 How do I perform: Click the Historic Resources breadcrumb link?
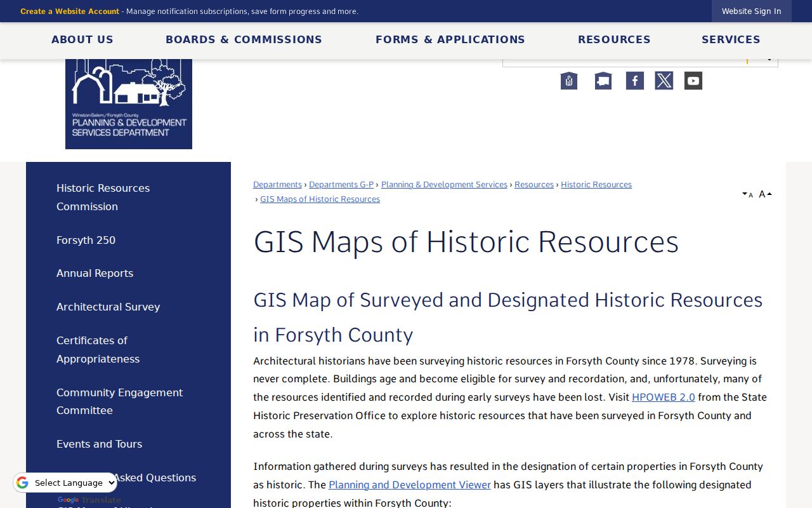coord(596,185)
